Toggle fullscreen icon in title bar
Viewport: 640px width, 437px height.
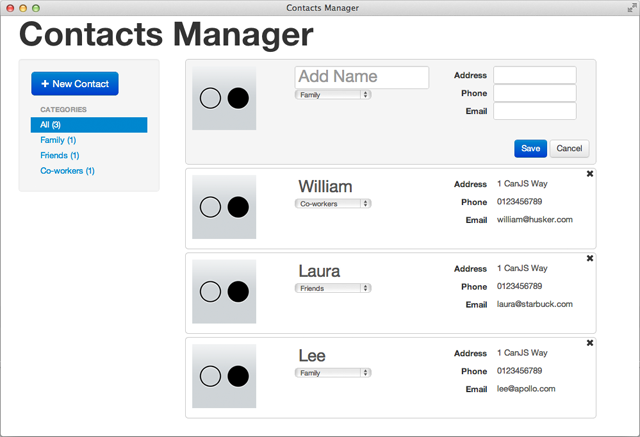point(631,8)
